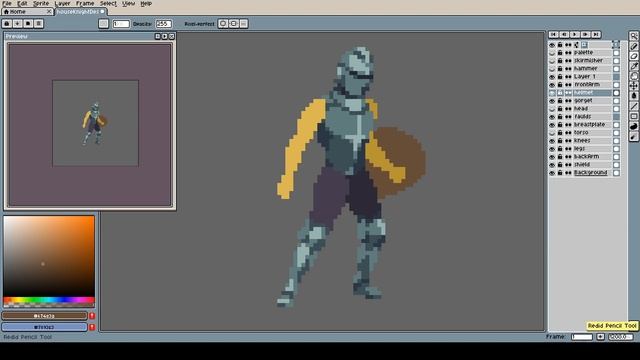Select the Pencil tool in the toolbox
640x360 pixels.
pos(633,46)
